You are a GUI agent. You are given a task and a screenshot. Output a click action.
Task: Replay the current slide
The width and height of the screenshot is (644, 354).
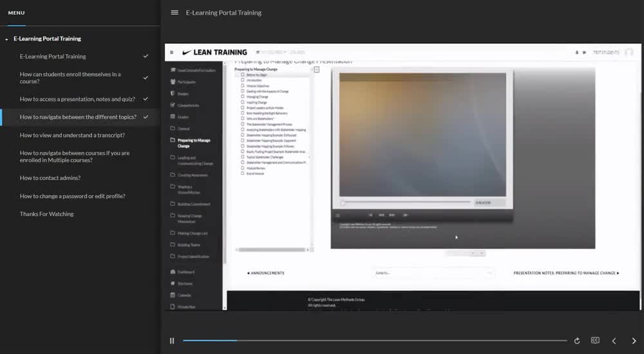pyautogui.click(x=577, y=340)
